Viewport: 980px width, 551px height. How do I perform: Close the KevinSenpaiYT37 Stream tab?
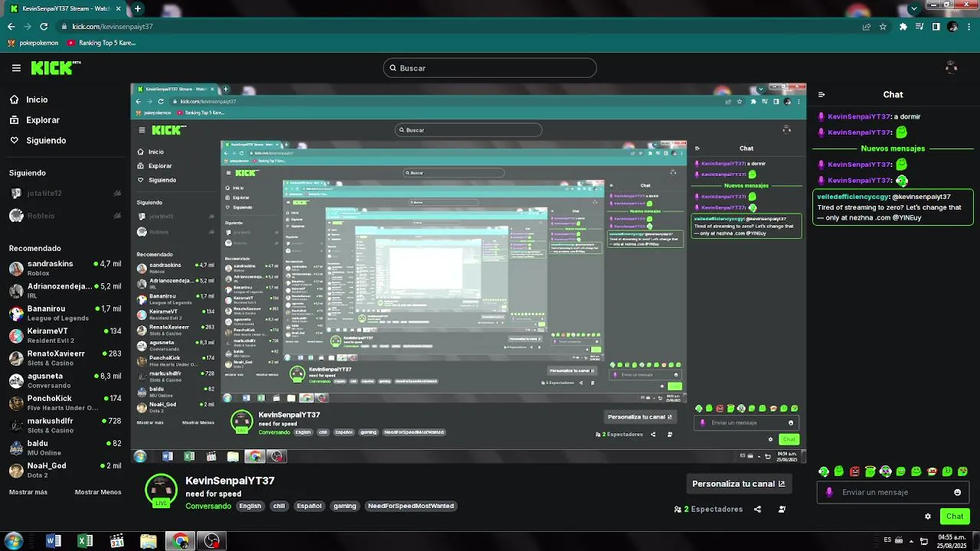point(119,8)
